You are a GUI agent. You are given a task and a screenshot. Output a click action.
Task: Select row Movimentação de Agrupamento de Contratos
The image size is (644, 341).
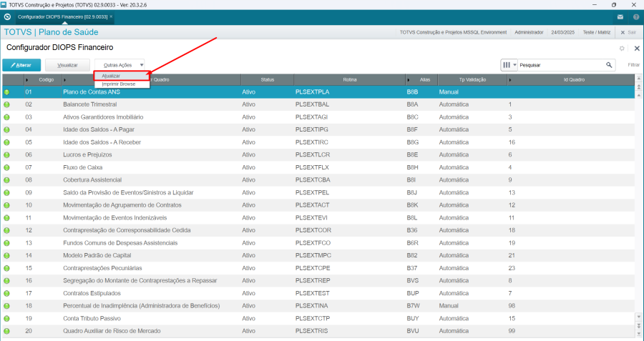318,205
